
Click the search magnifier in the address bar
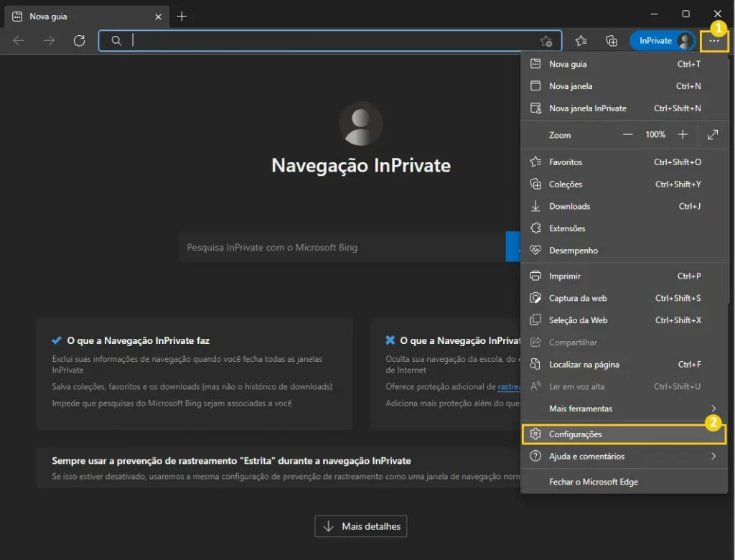coord(116,41)
